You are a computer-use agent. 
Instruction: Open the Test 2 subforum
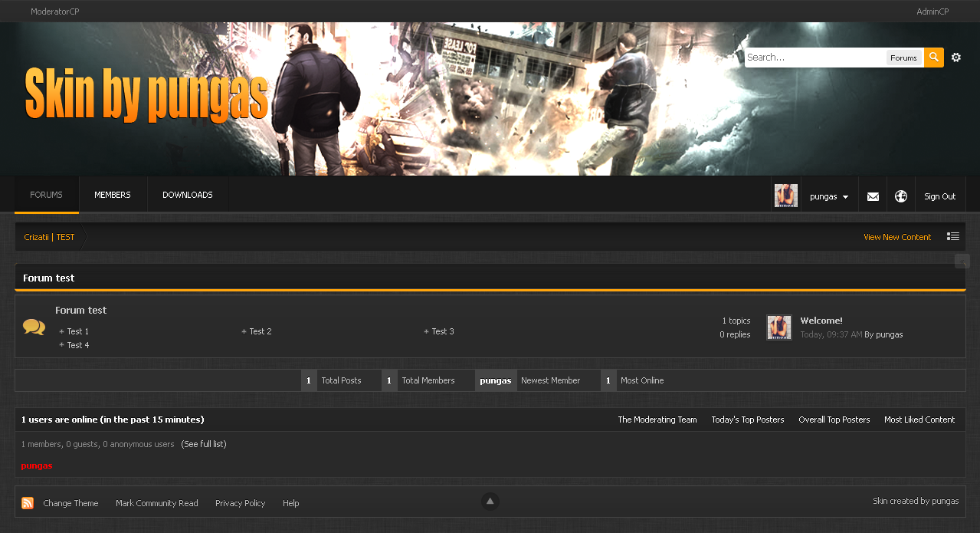pyautogui.click(x=261, y=331)
